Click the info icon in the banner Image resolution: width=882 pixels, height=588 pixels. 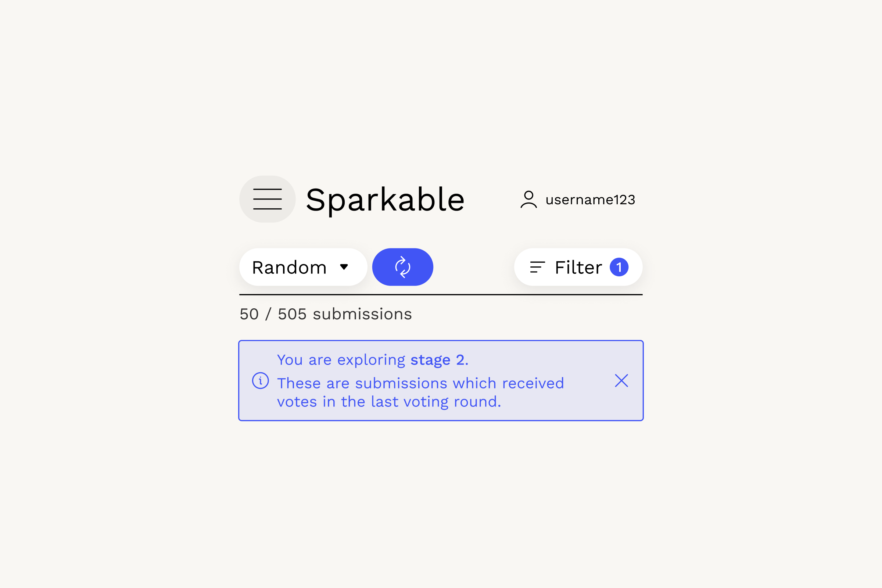(x=260, y=381)
